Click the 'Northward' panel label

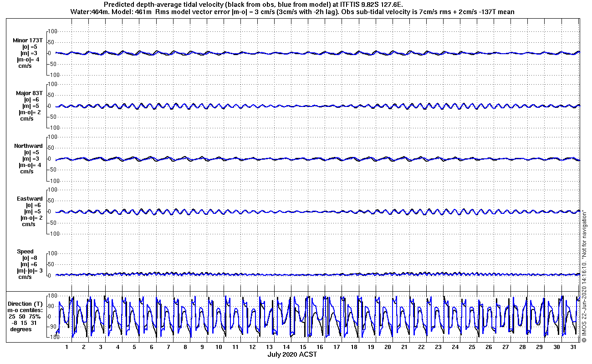coord(28,146)
